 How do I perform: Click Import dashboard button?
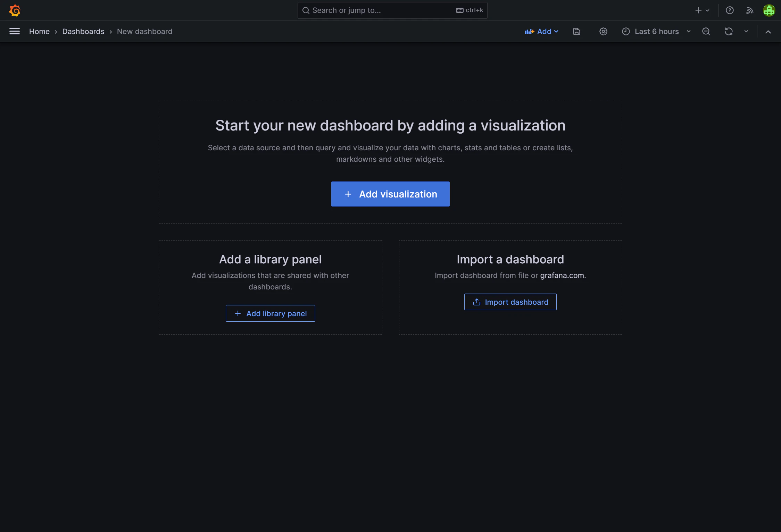click(510, 302)
